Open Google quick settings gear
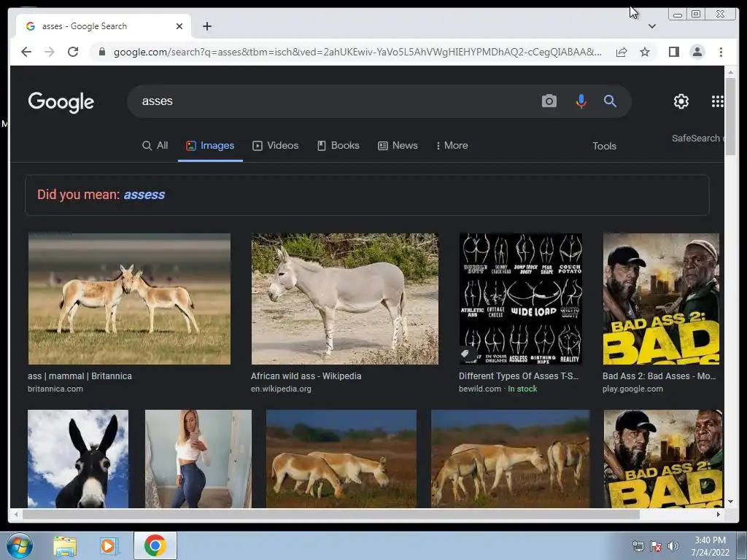Screen dimensions: 747x560 point(681,101)
